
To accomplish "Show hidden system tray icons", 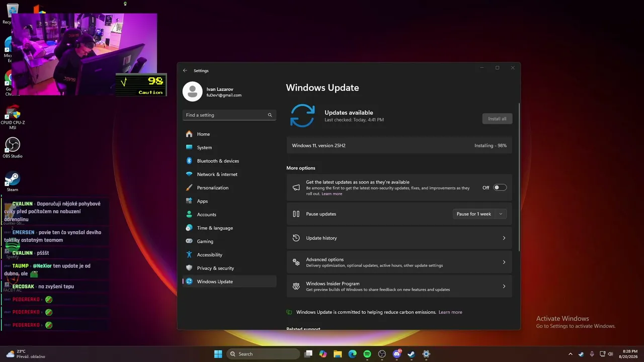I will [570, 354].
